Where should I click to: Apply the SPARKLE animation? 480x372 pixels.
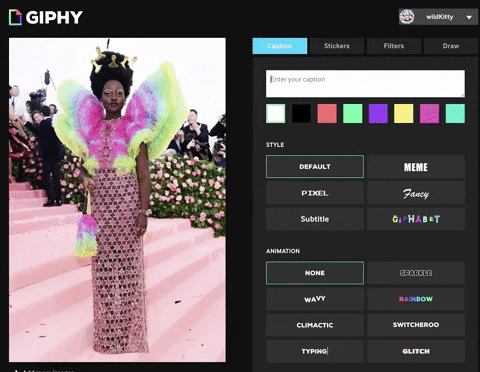pos(416,273)
